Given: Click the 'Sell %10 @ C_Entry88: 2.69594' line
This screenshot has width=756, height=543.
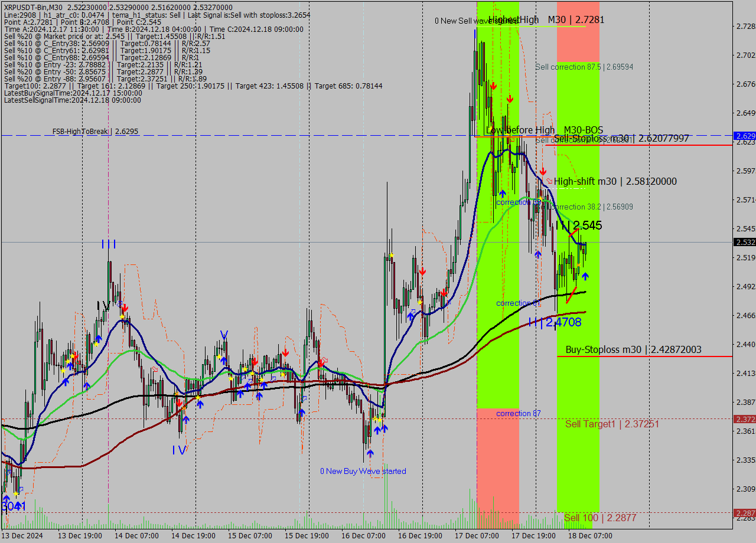Looking at the screenshot, I should [101, 57].
